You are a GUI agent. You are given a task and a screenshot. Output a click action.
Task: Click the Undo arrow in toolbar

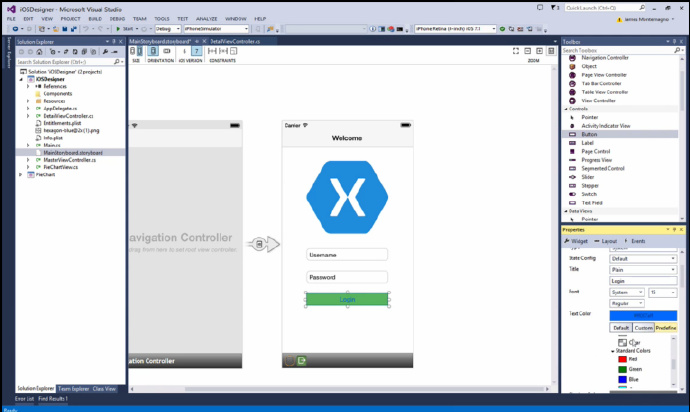[x=86, y=29]
